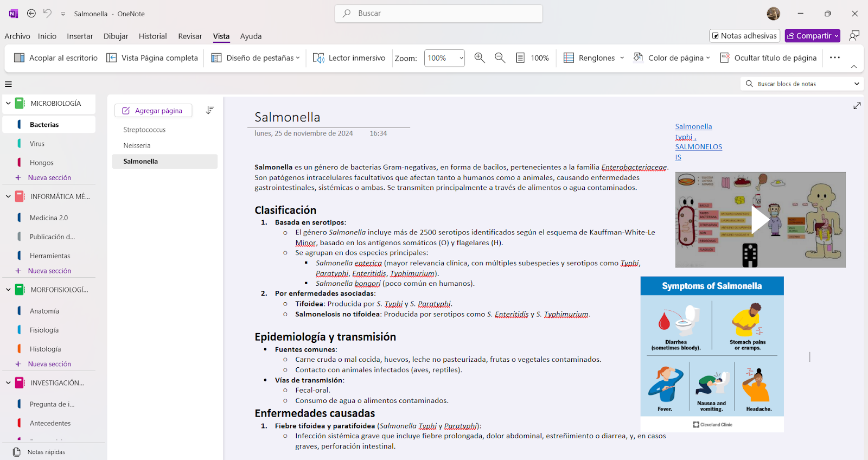Click the undo arrow icon

pyautogui.click(x=47, y=14)
